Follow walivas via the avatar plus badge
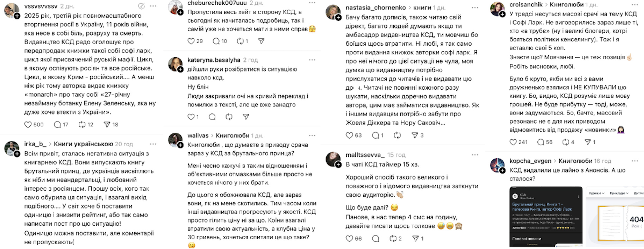Screen dimensions: 644x249 [181, 145]
